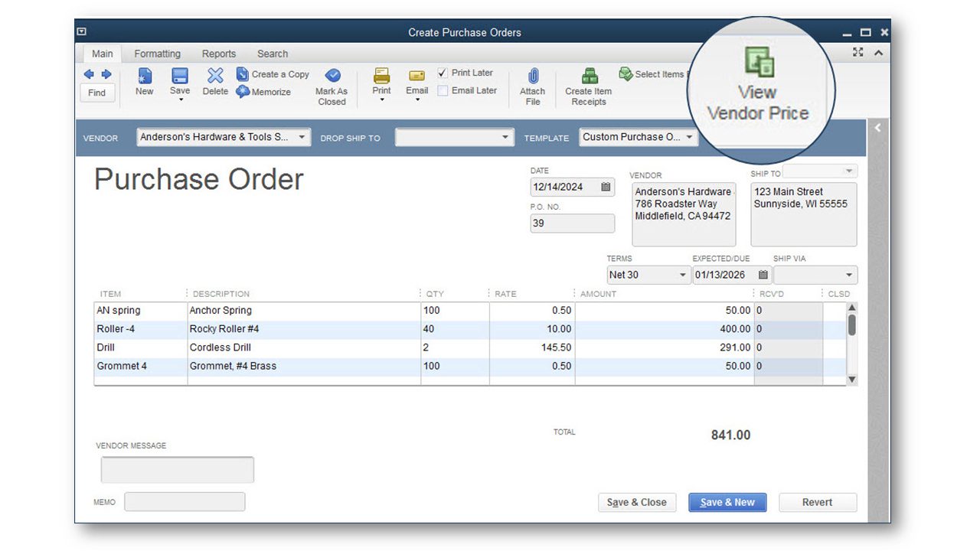Image resolution: width=980 pixels, height=551 pixels.
Task: Click the Mark As Closed icon
Action: tap(332, 77)
